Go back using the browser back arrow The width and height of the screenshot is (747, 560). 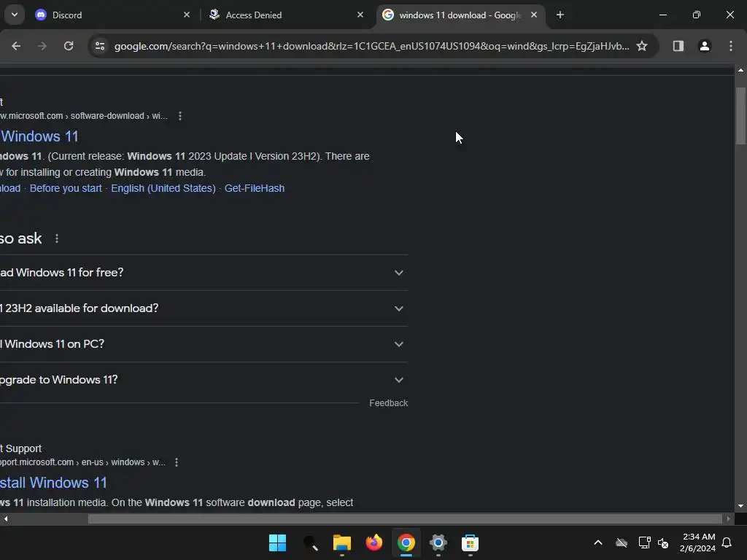(x=16, y=46)
